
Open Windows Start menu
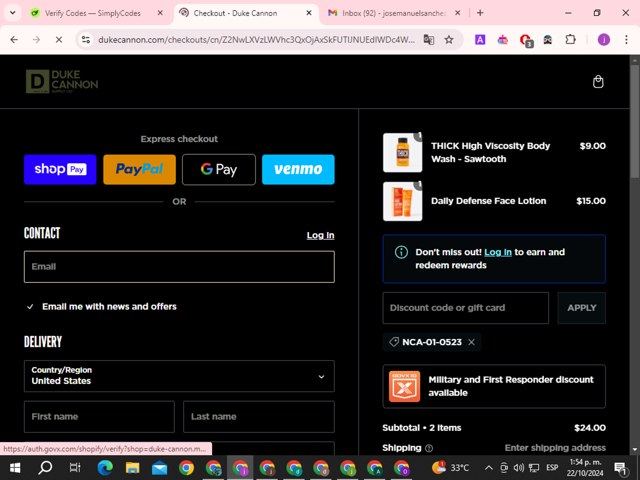click(15, 468)
